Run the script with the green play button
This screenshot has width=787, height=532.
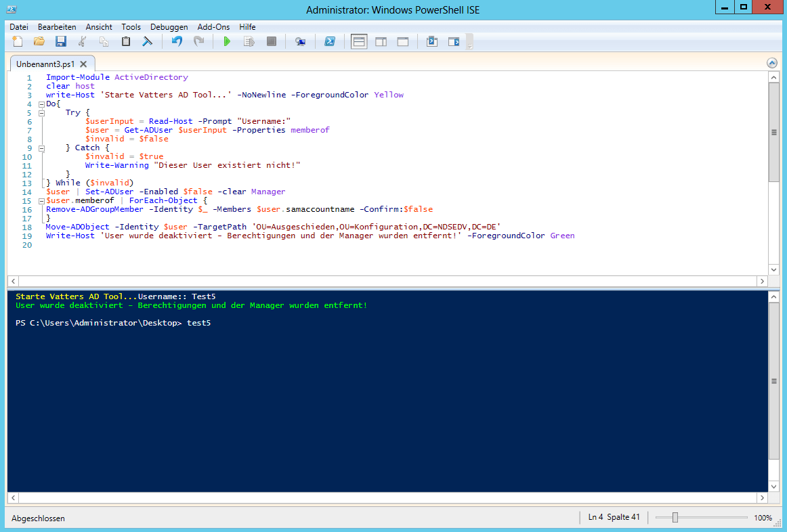[227, 42]
